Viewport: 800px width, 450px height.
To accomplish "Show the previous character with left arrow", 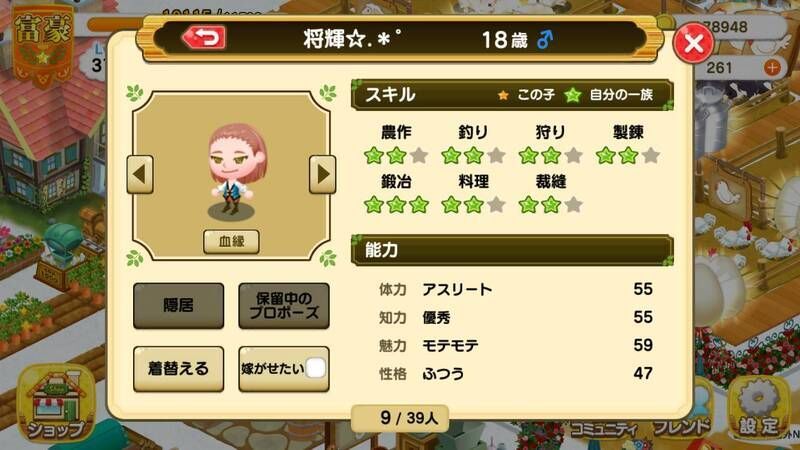I will pos(140,174).
